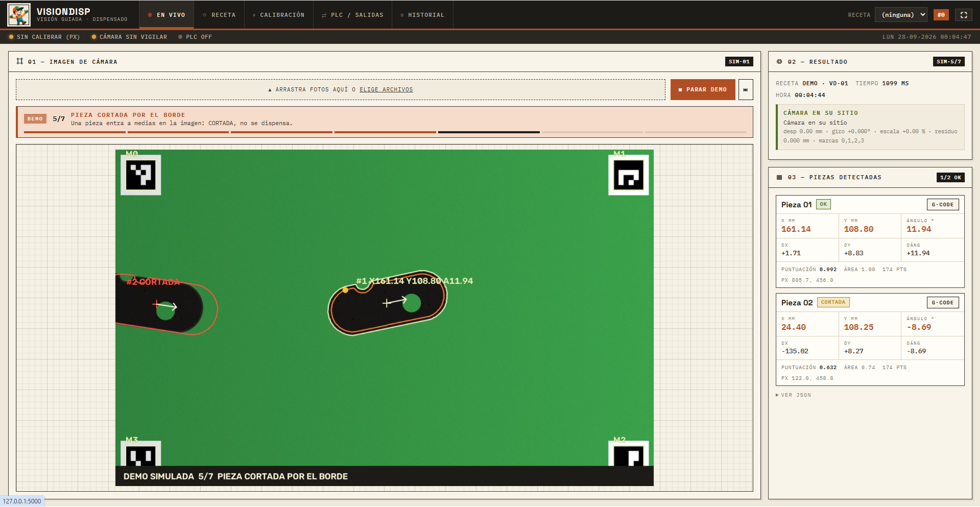
Task: Open G-CODE for Pieza 01
Action: tap(943, 204)
